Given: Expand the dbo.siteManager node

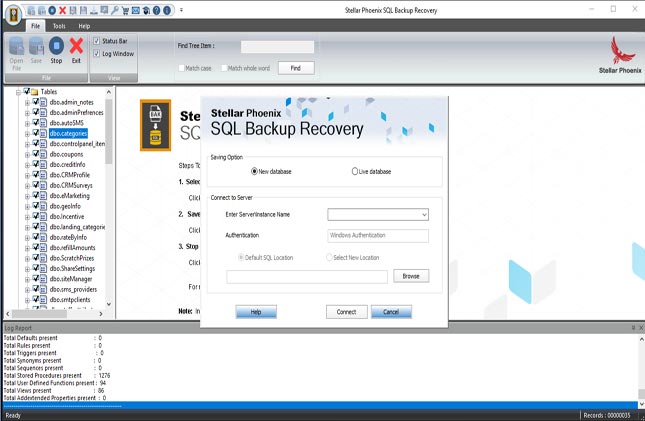Looking at the screenshot, I should coord(27,279).
